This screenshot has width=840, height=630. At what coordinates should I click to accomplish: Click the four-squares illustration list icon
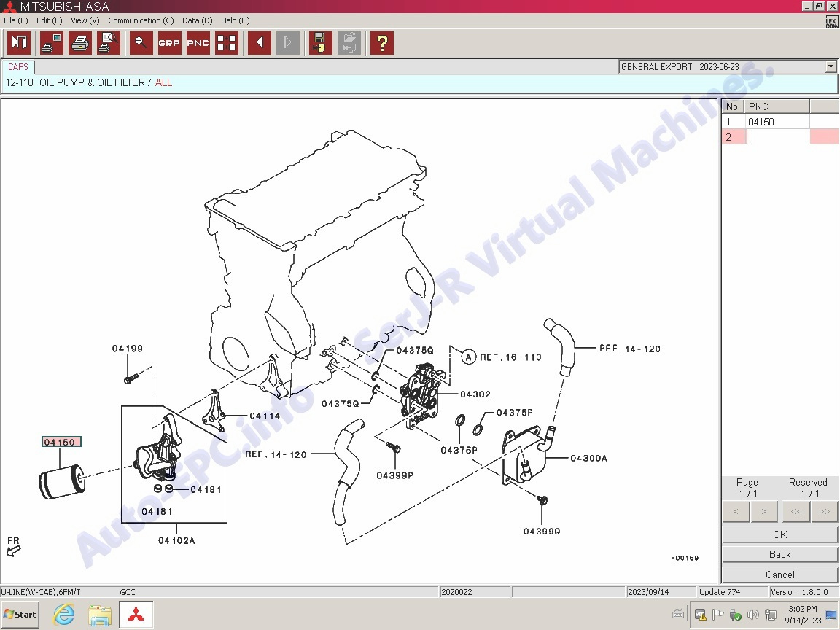[227, 43]
